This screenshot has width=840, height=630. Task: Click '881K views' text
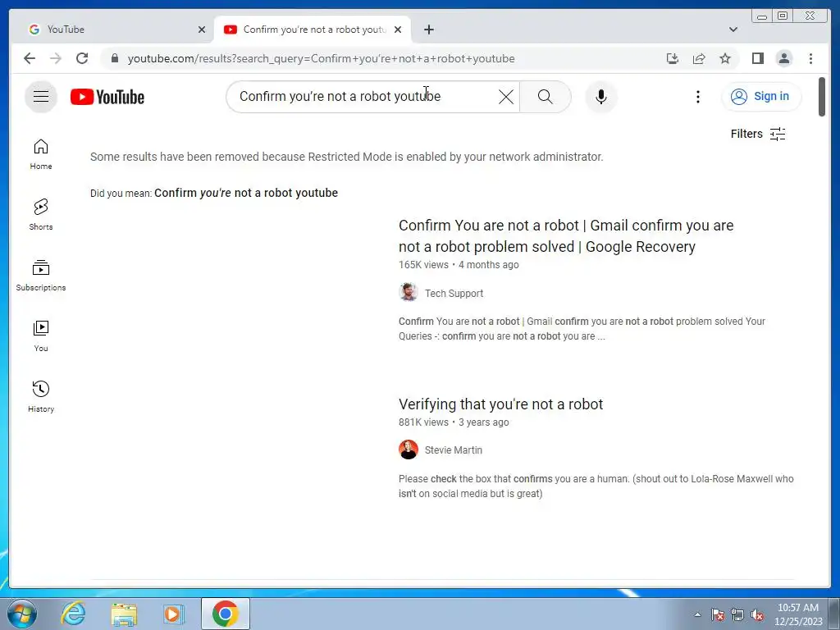point(423,422)
